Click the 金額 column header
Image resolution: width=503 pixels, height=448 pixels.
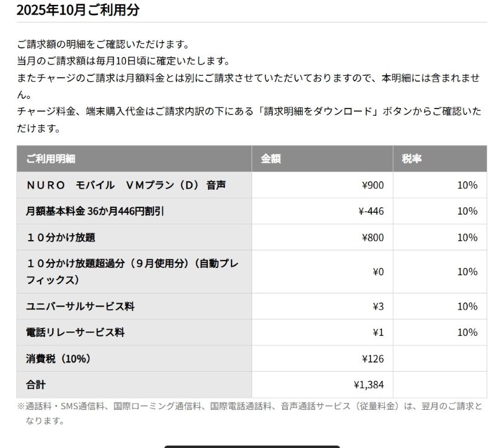pos(271,159)
